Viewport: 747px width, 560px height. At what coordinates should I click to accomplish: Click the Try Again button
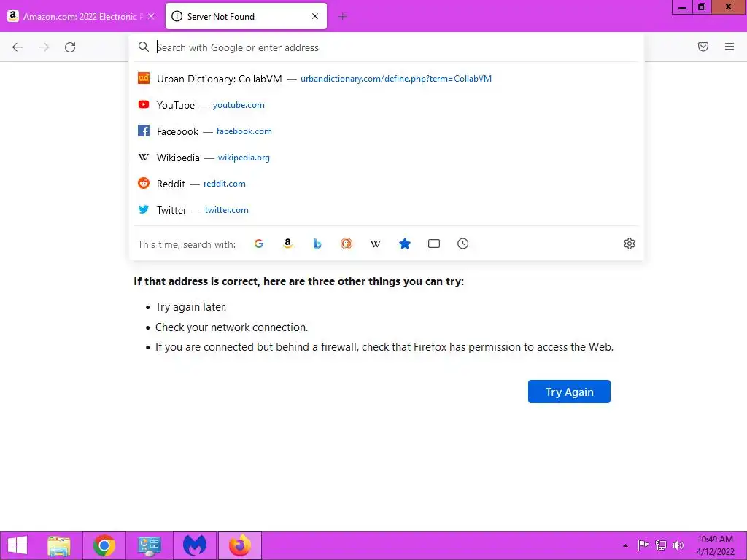(569, 392)
